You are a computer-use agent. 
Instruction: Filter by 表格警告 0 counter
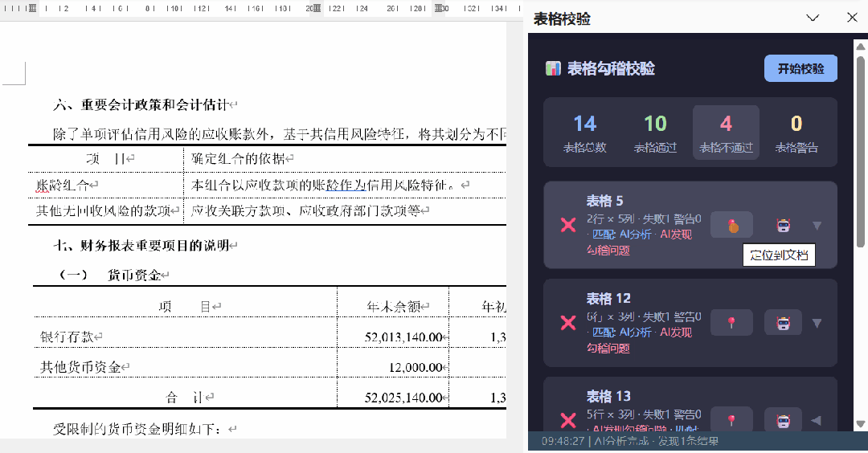tap(796, 133)
